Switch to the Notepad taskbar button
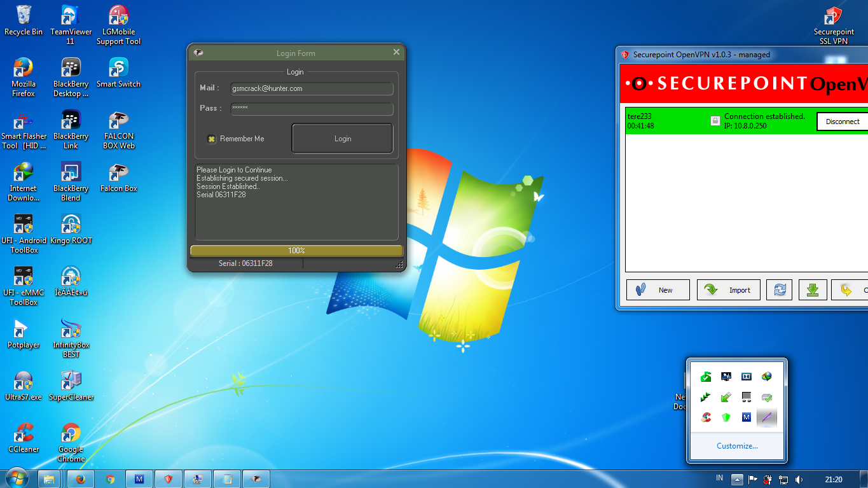868x488 pixels. pos(226,479)
